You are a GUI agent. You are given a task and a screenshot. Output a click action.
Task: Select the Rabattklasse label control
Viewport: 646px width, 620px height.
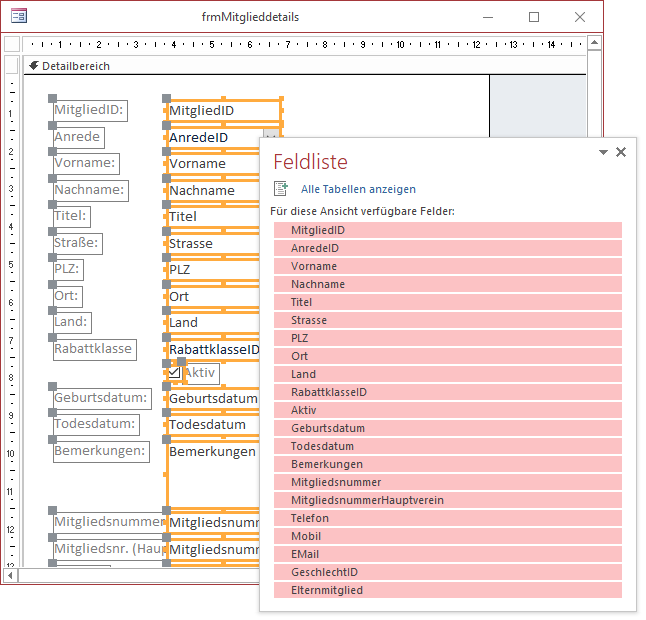click(95, 350)
